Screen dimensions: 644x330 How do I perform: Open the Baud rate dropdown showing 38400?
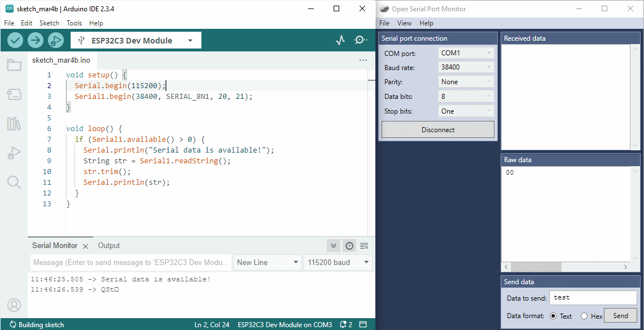click(466, 67)
